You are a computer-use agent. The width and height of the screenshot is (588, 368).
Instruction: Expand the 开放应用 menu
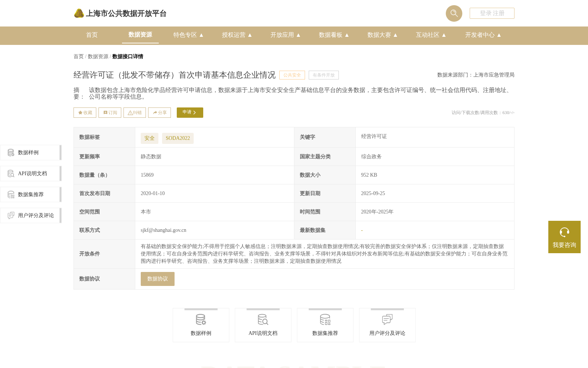coord(286,35)
